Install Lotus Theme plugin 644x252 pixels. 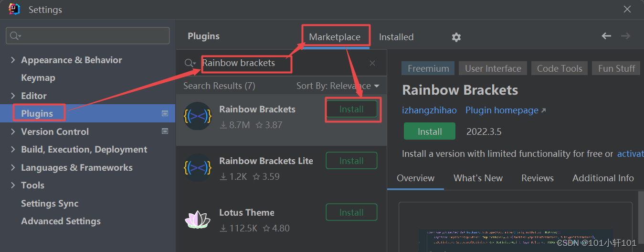(351, 212)
